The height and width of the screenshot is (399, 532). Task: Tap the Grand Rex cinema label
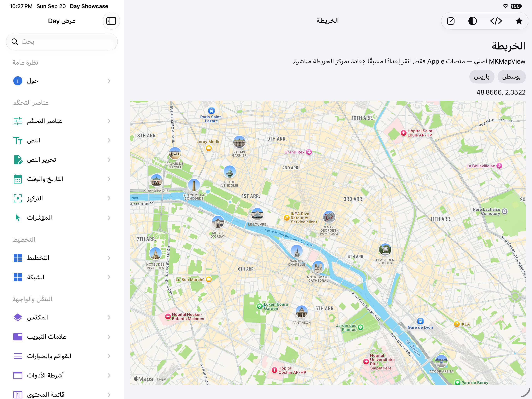click(x=294, y=152)
